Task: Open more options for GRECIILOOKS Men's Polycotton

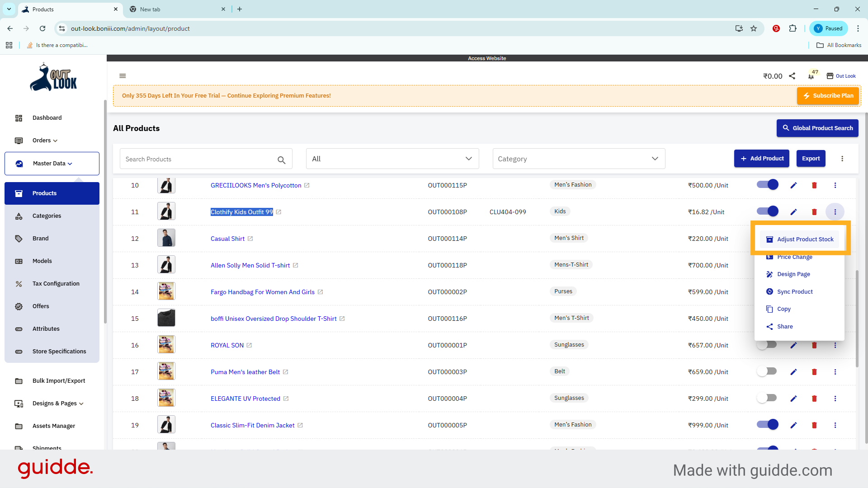Action: tap(835, 185)
